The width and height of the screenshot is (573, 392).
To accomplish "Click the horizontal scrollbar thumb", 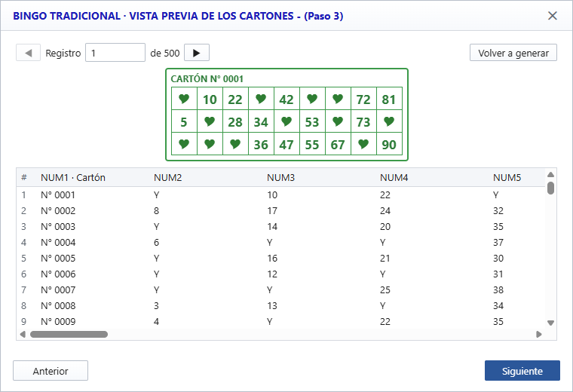I will pyautogui.click(x=69, y=334).
